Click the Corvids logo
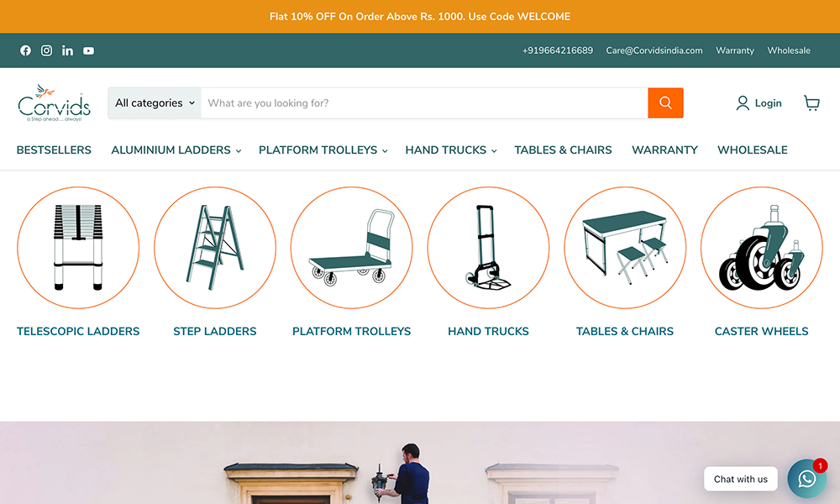 point(54,102)
